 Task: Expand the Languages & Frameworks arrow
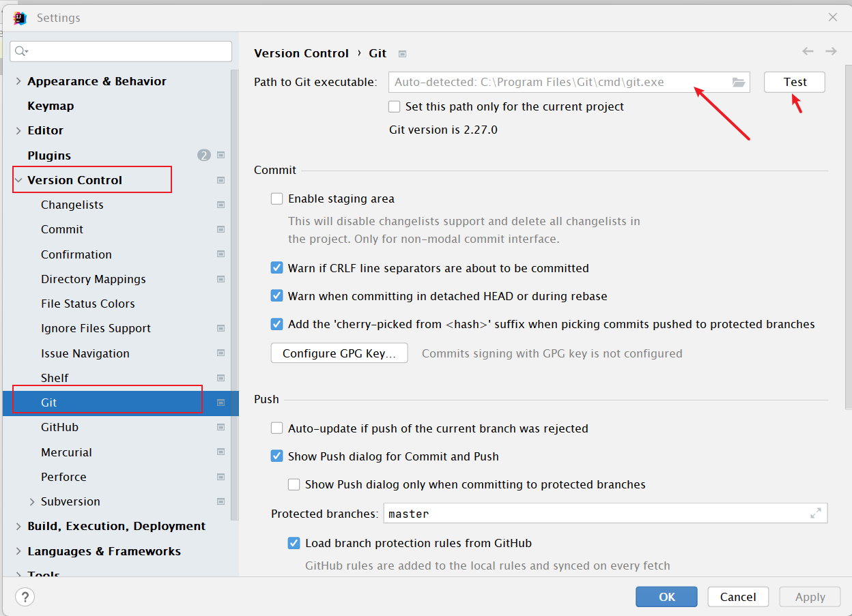click(18, 551)
